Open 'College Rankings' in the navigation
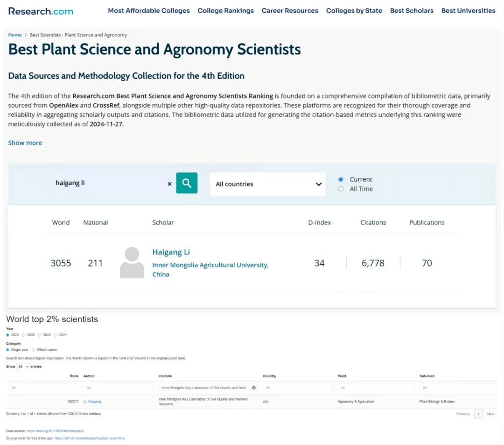This screenshot has height=445, width=504. pos(225,11)
